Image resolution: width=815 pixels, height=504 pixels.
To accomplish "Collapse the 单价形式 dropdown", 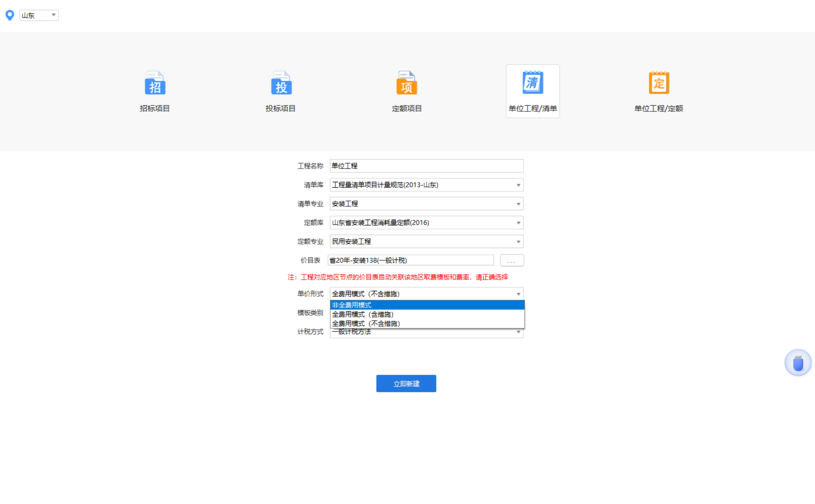I will [x=518, y=294].
